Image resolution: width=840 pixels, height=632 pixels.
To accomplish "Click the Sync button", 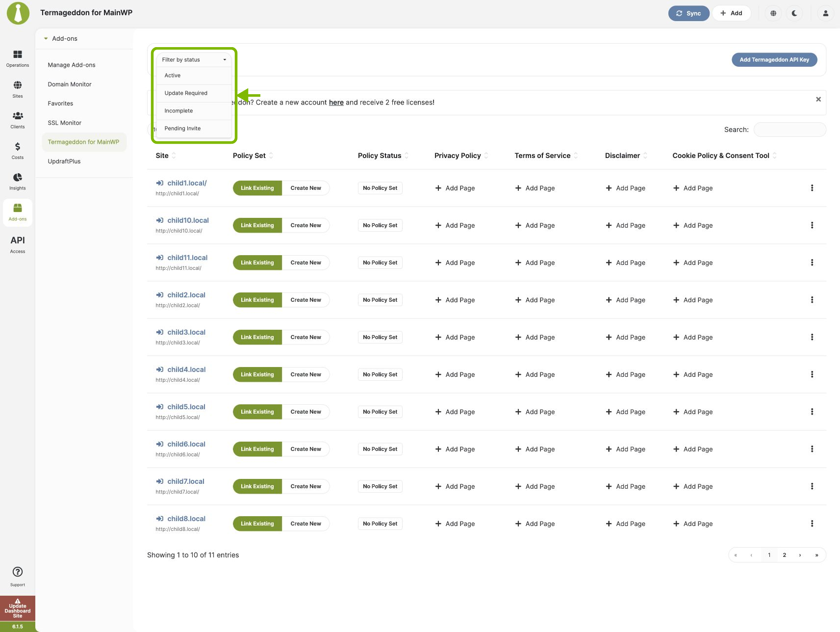I will (x=688, y=13).
